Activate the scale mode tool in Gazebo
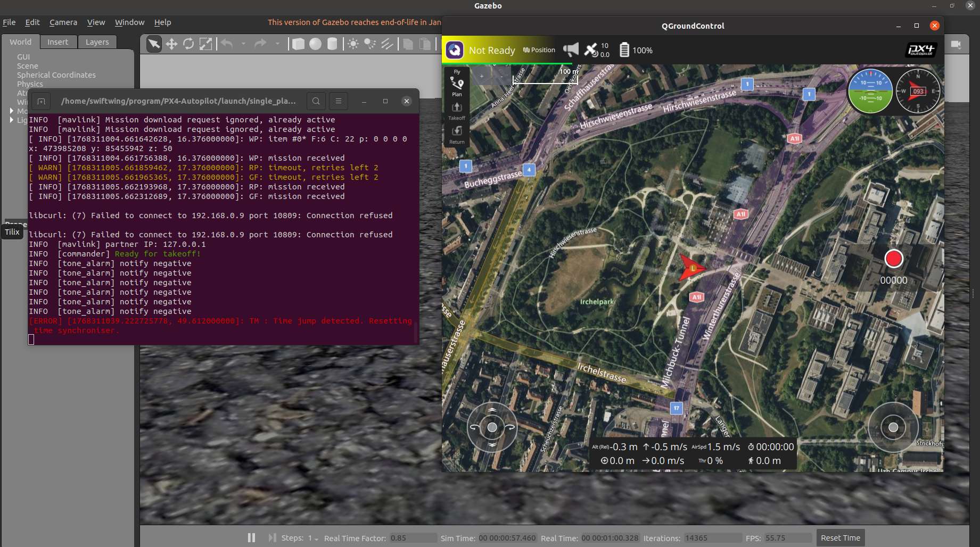Screen dimensions: 980x547 (x=205, y=44)
